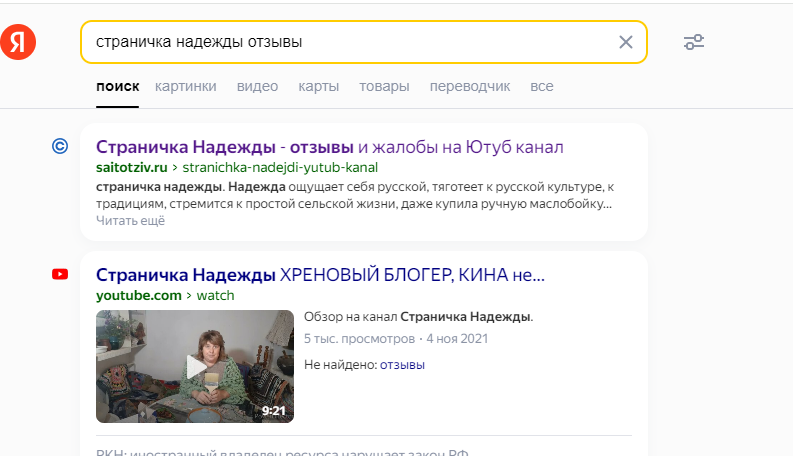Open the Товары tab

point(384,86)
